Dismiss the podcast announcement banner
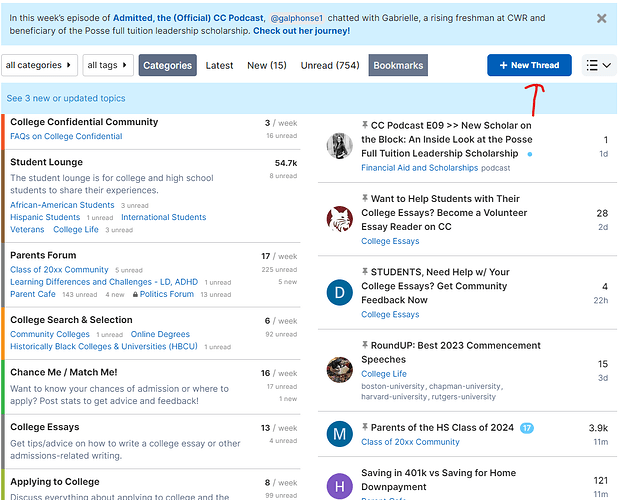The height and width of the screenshot is (500, 622). click(x=601, y=18)
